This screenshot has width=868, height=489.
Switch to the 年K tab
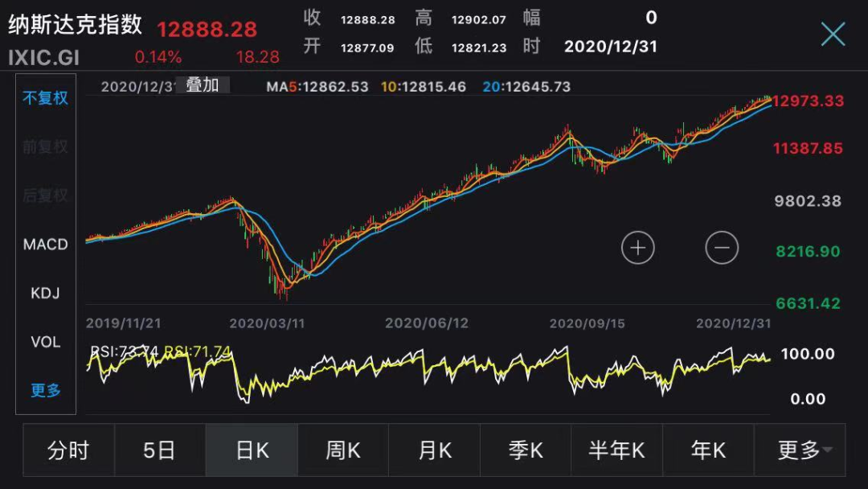pyautogui.click(x=709, y=450)
